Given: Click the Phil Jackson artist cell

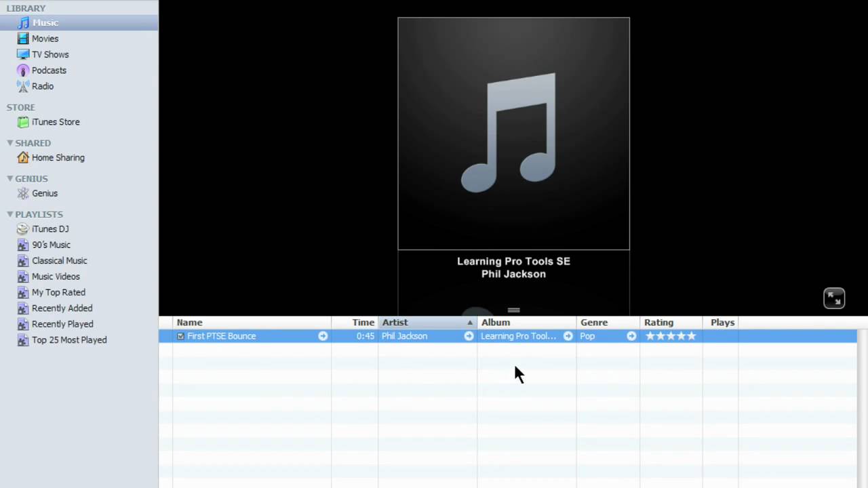Looking at the screenshot, I should pos(404,336).
